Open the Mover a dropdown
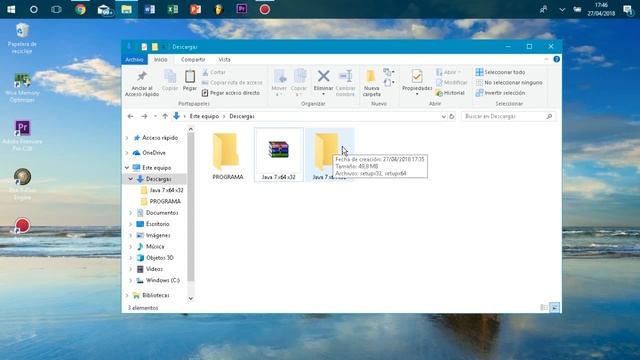 pyautogui.click(x=279, y=83)
